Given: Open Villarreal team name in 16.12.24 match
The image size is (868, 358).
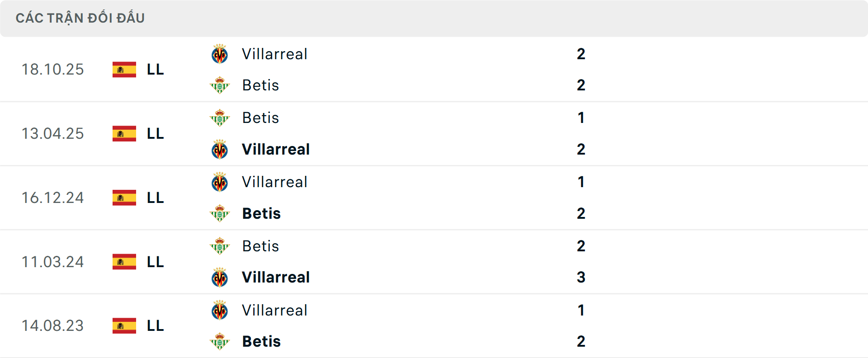Looking at the screenshot, I should 274,182.
